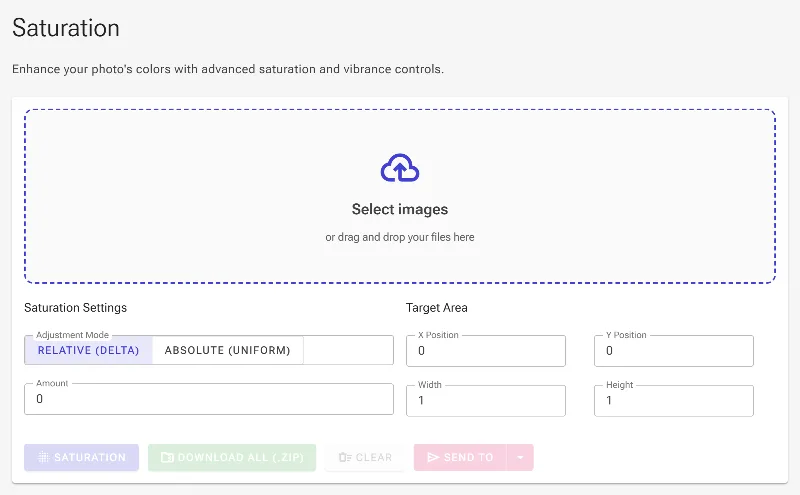The image size is (800, 495).
Task: Focus the Height input field
Action: tap(673, 401)
